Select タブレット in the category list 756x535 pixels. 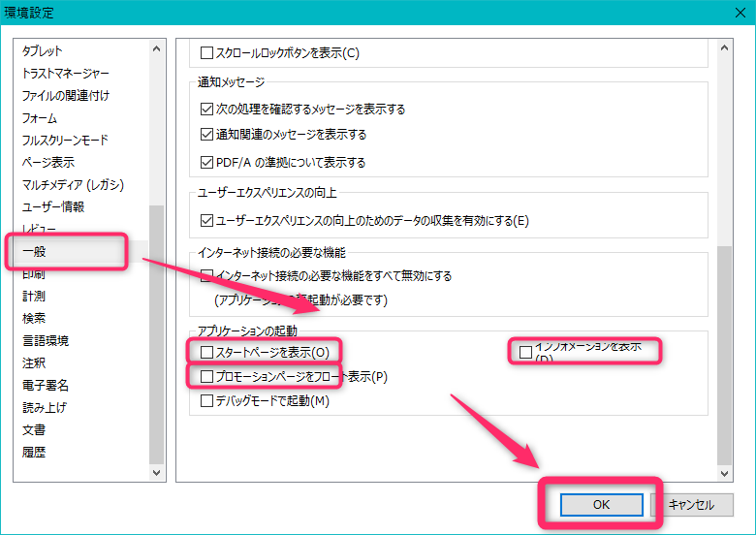43,51
